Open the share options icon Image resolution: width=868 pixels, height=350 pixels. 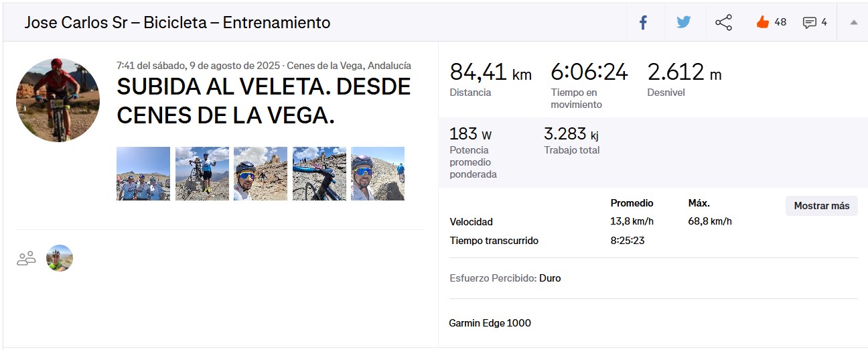[723, 23]
